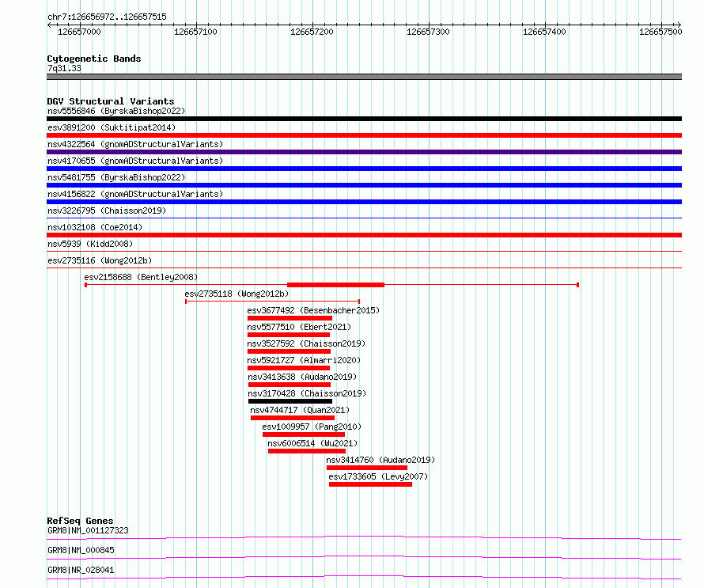Click the nsv5556846 (ByrskaBishop2022) variant label

[116, 111]
